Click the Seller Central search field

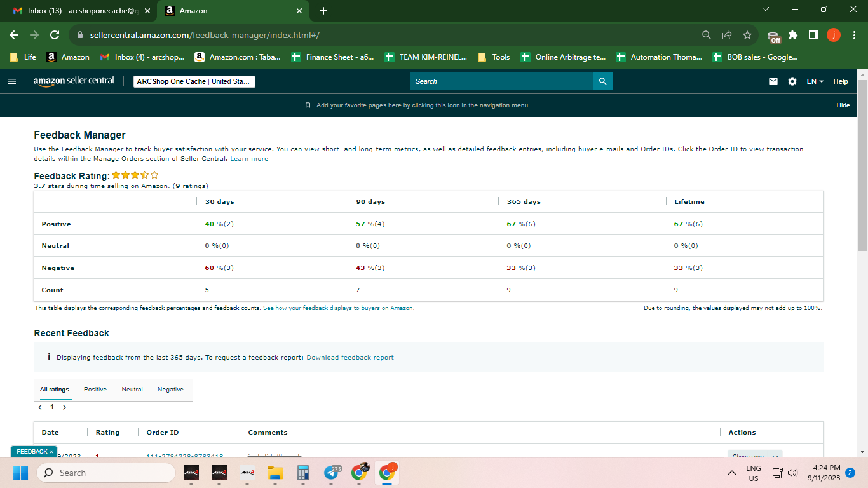pyautogui.click(x=501, y=81)
